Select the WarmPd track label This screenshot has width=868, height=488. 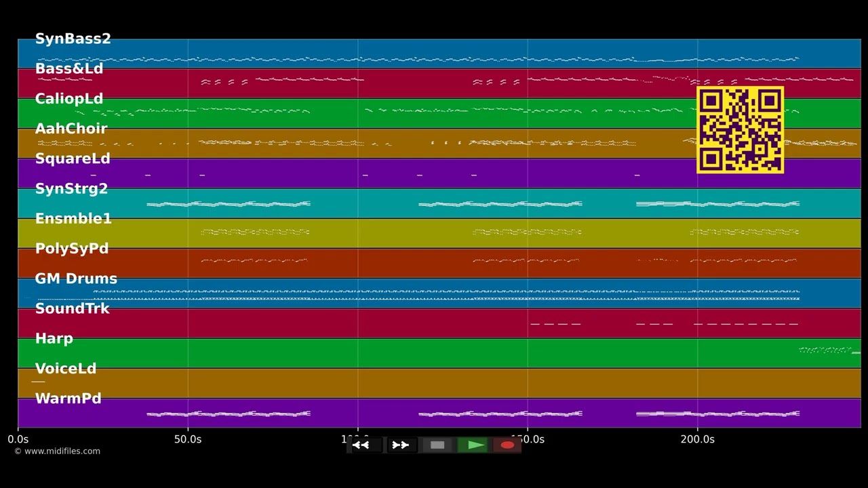(x=68, y=399)
